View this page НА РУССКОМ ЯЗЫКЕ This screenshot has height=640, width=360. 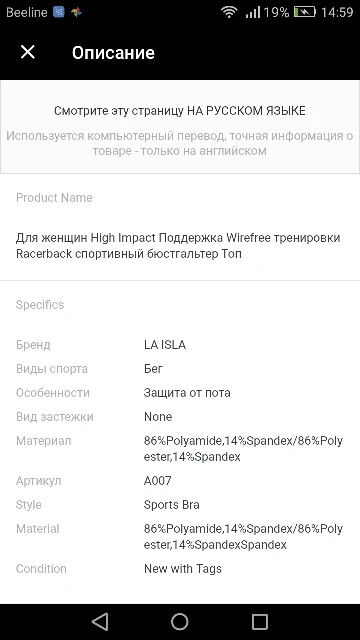[x=180, y=111]
